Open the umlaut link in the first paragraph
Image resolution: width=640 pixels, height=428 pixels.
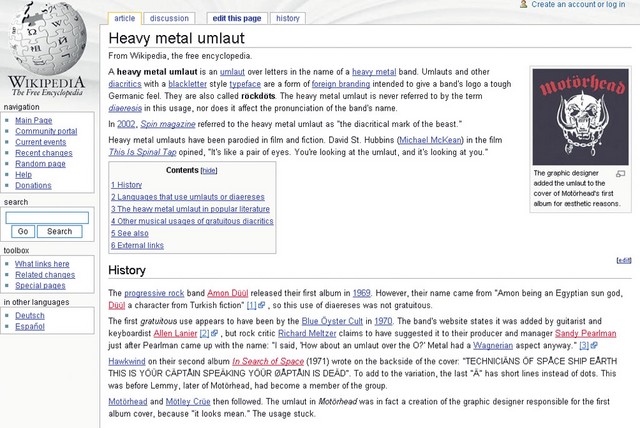coord(232,72)
